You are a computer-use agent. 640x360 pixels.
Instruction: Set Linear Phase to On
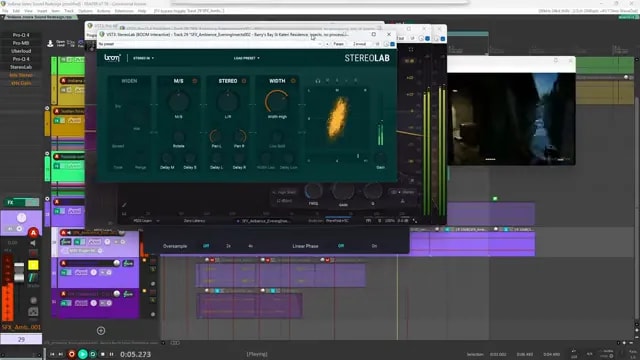click(x=374, y=246)
